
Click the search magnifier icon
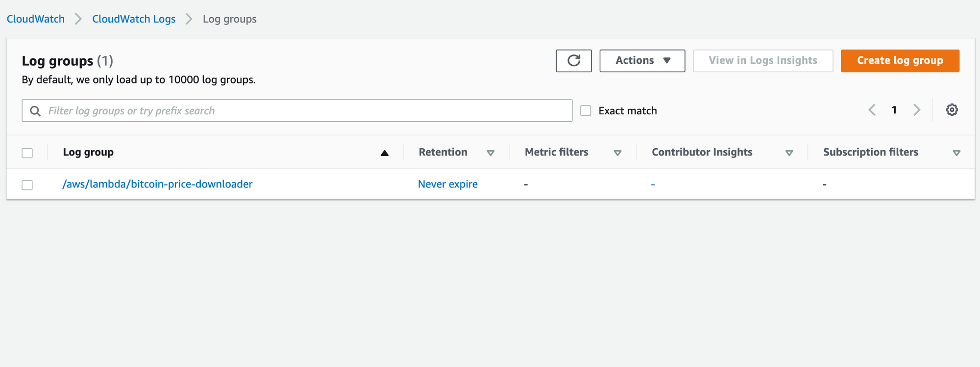35,111
